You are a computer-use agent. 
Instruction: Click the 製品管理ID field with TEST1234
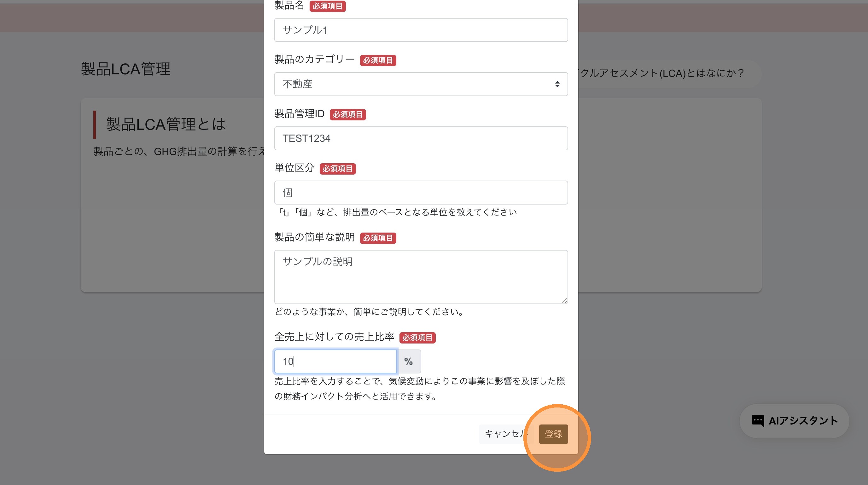[421, 138]
